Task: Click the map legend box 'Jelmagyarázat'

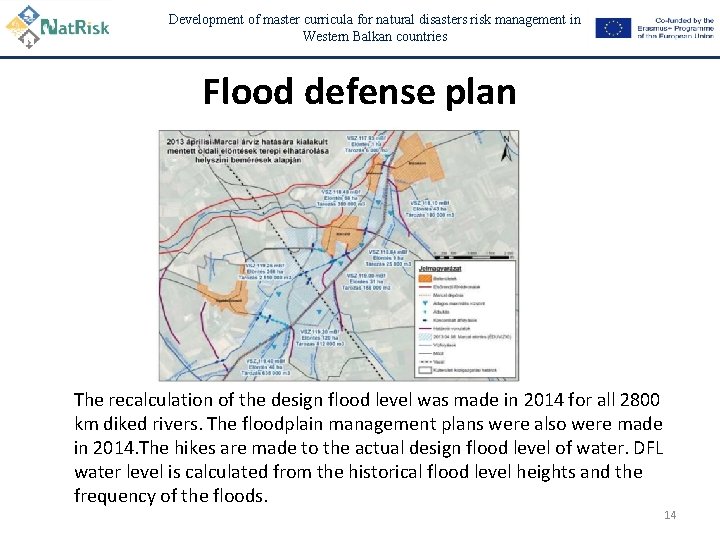Action: (x=466, y=319)
